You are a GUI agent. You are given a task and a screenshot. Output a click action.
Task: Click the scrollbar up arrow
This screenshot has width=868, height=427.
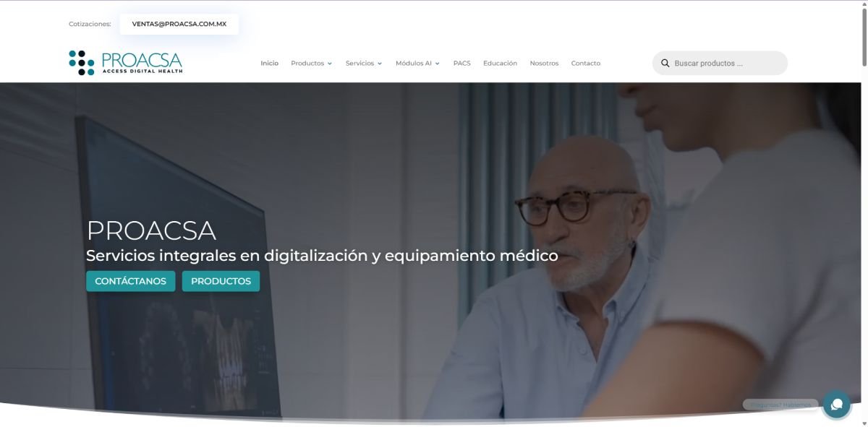coord(863,5)
